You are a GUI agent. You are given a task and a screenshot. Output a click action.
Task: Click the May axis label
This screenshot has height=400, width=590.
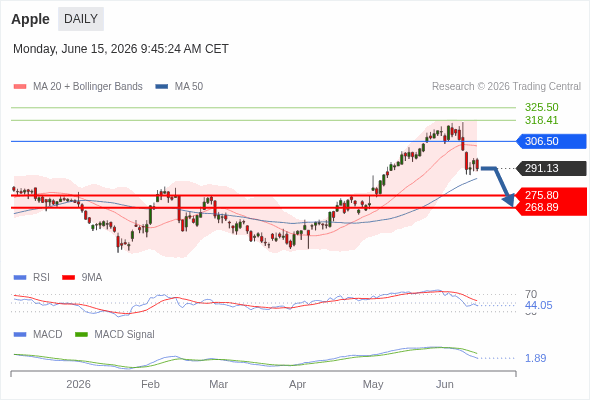[373, 385]
